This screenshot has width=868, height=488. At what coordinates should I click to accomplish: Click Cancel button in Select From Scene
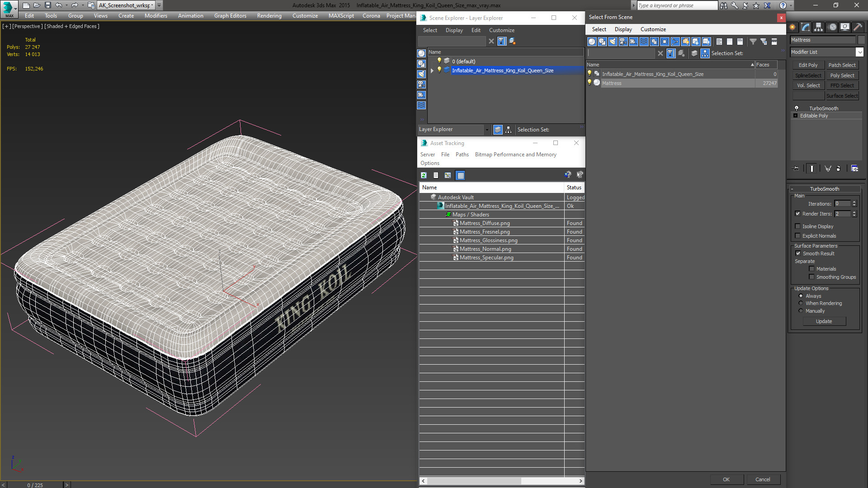tap(763, 479)
